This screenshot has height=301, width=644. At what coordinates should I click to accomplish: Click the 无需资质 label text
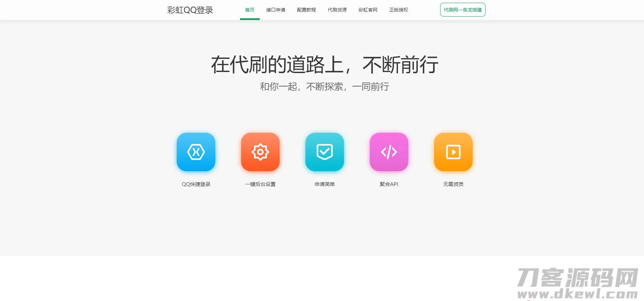(x=453, y=184)
